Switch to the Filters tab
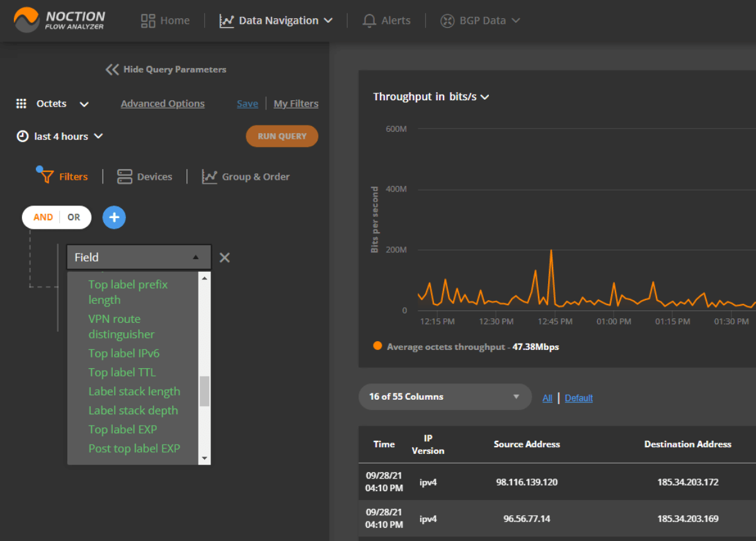Viewport: 756px width, 541px height. coord(64,177)
